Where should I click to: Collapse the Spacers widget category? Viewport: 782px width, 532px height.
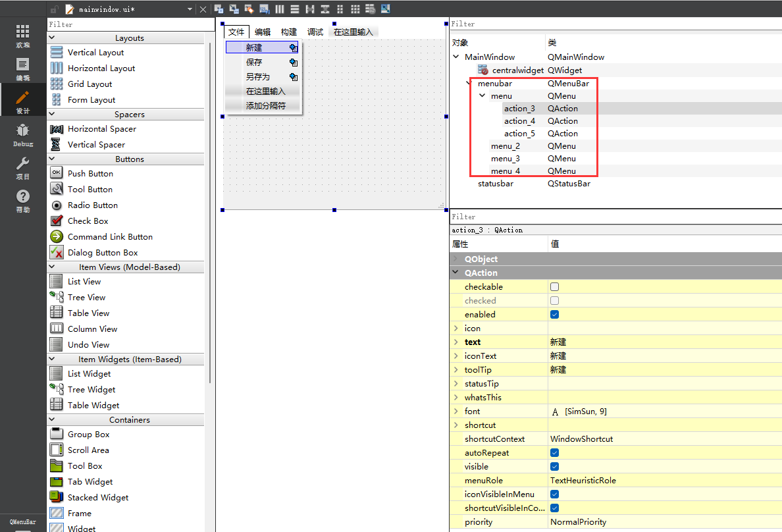tap(52, 114)
